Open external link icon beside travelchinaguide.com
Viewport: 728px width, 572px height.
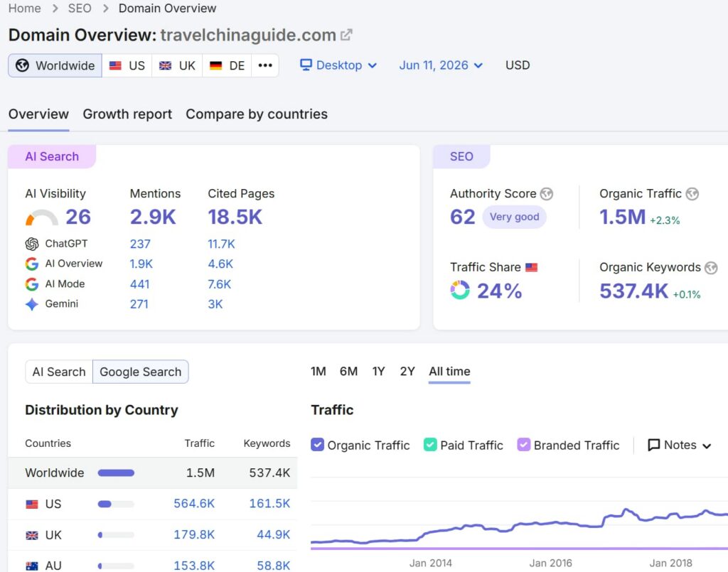(346, 35)
